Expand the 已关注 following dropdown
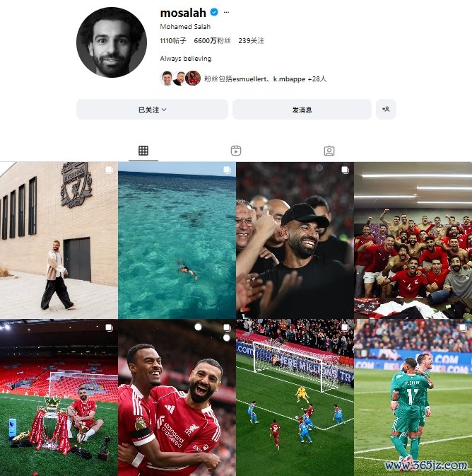This screenshot has width=472, height=476. (152, 110)
